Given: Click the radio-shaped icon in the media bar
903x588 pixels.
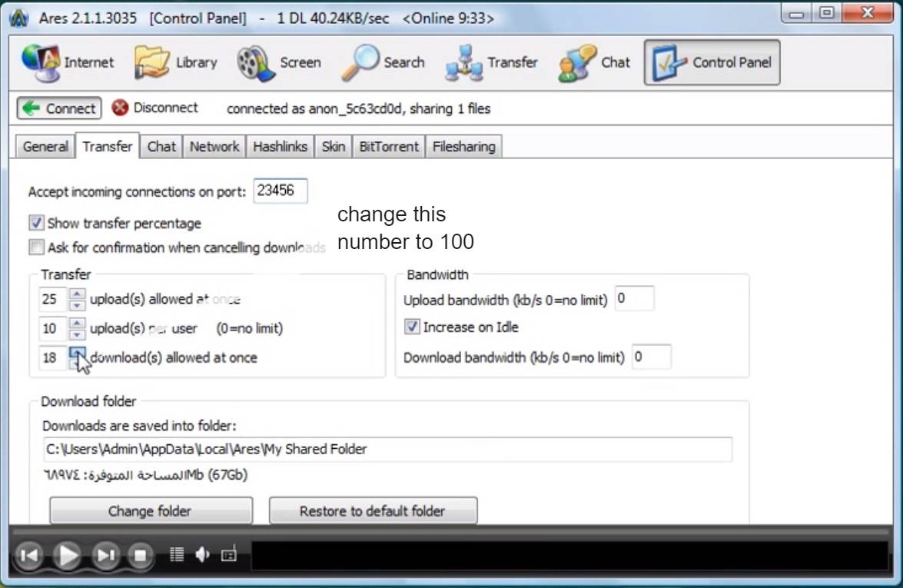Looking at the screenshot, I should tap(228, 555).
